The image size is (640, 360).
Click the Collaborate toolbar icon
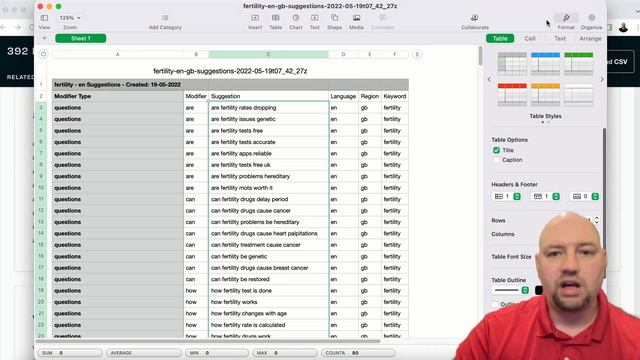475,18
